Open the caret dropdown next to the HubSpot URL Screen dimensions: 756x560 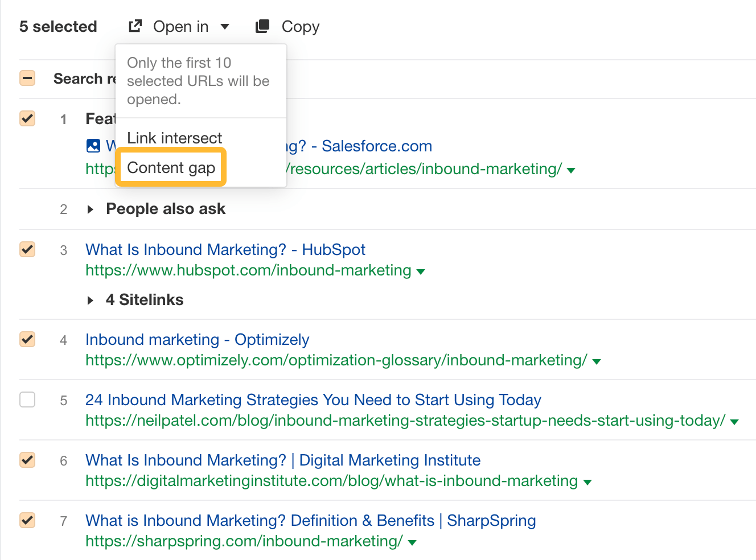pyautogui.click(x=421, y=271)
